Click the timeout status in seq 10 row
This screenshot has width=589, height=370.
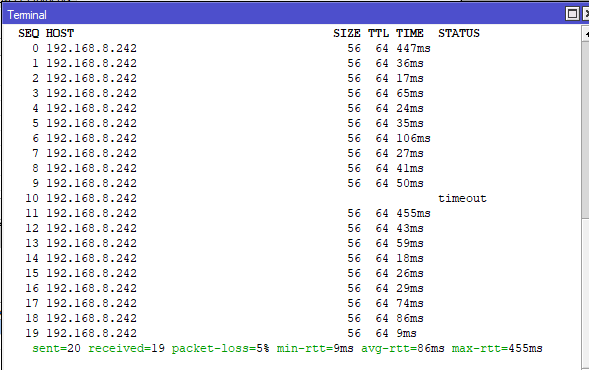click(462, 198)
